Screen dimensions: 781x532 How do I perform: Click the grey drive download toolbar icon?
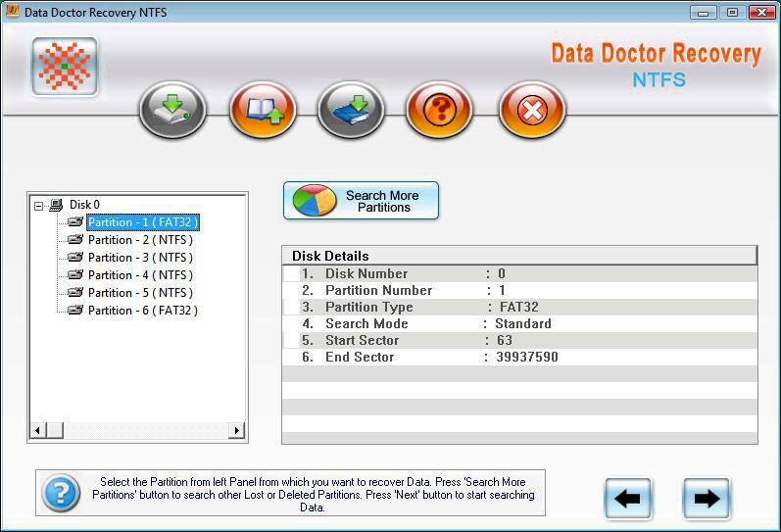[x=172, y=110]
